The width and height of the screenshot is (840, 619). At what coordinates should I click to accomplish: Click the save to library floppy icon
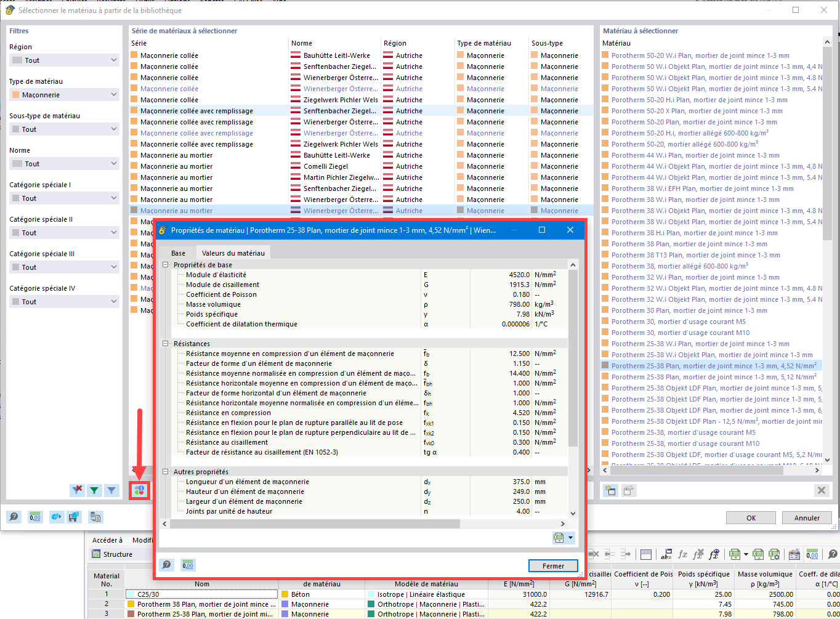74,517
